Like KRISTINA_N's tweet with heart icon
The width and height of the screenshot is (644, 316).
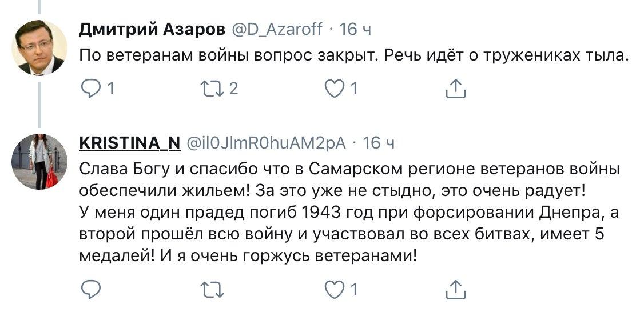tap(334, 290)
